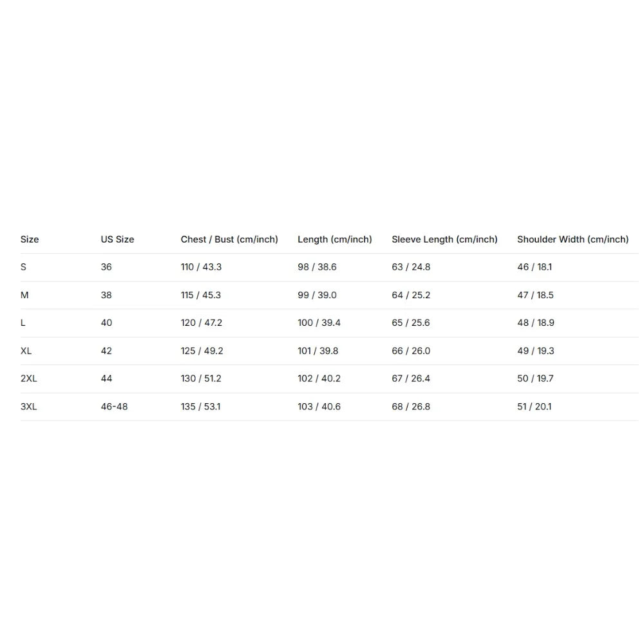The width and height of the screenshot is (644, 644).
Task: Select the Chest / Bust (cm/inch) header
Action: [x=229, y=240]
